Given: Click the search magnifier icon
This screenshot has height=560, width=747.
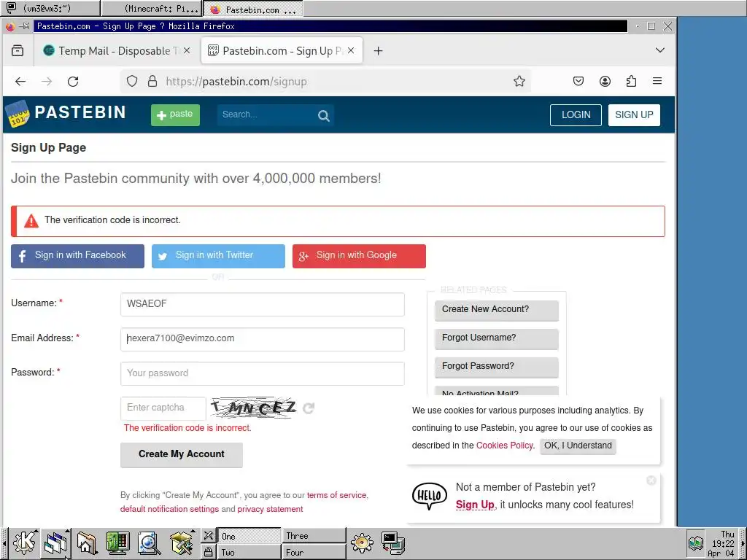Looking at the screenshot, I should click(324, 116).
